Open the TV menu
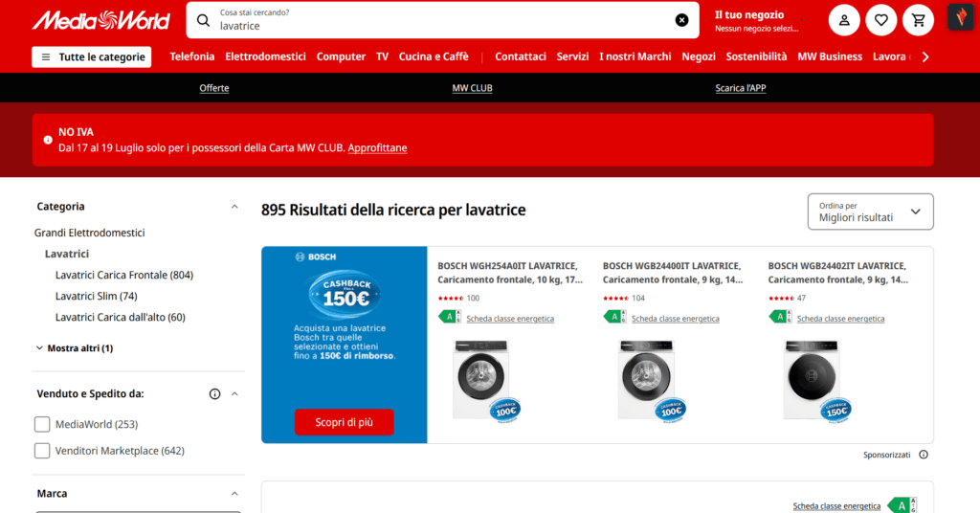Viewport: 980px width, 513px height. pyautogui.click(x=383, y=56)
